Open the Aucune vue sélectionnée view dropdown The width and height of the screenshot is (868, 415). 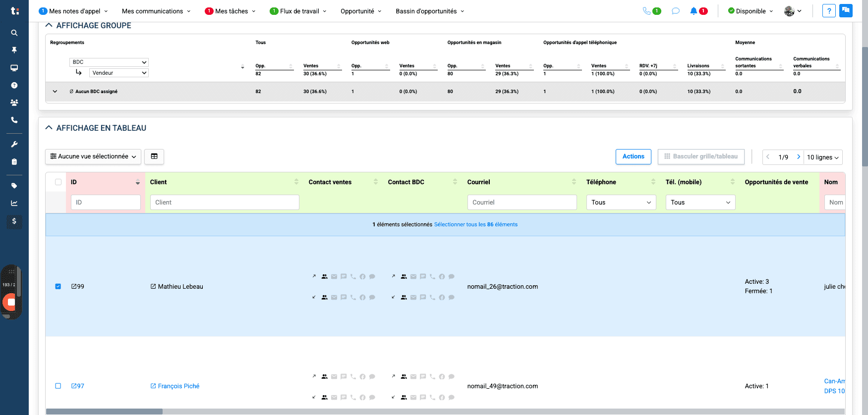click(93, 156)
